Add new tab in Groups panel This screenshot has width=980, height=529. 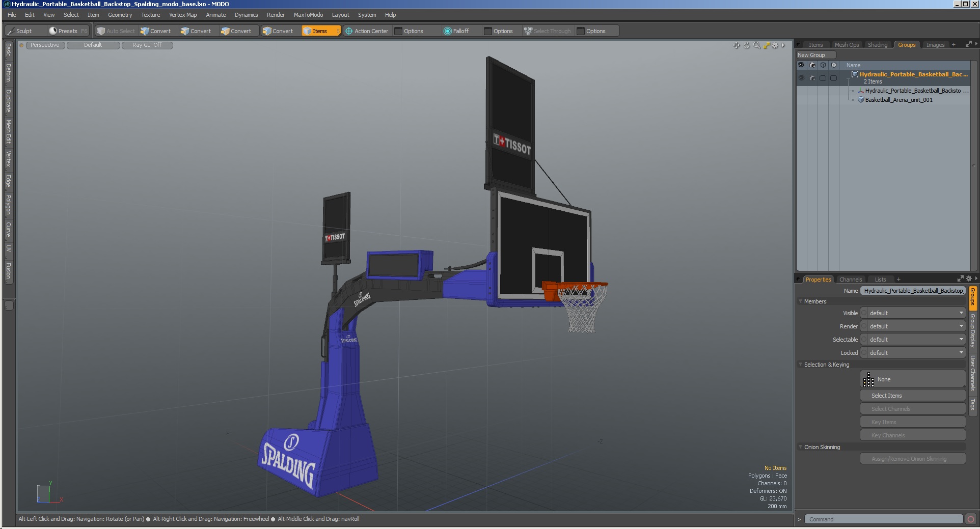click(954, 45)
